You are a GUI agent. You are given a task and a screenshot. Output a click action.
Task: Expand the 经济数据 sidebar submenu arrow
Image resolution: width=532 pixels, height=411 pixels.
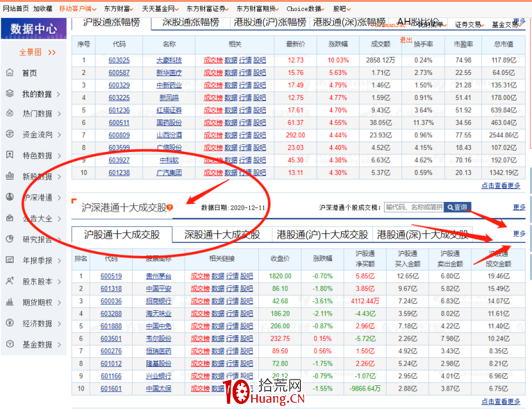tap(60, 323)
